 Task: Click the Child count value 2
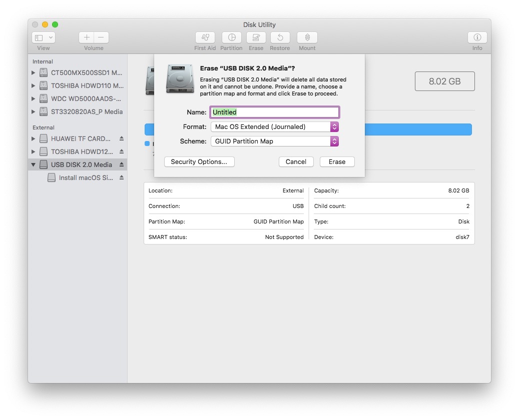(x=467, y=206)
